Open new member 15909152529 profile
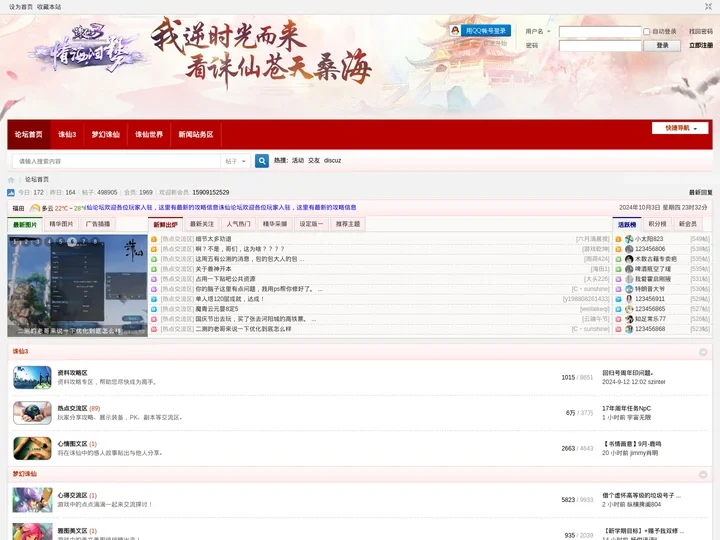 click(211, 192)
